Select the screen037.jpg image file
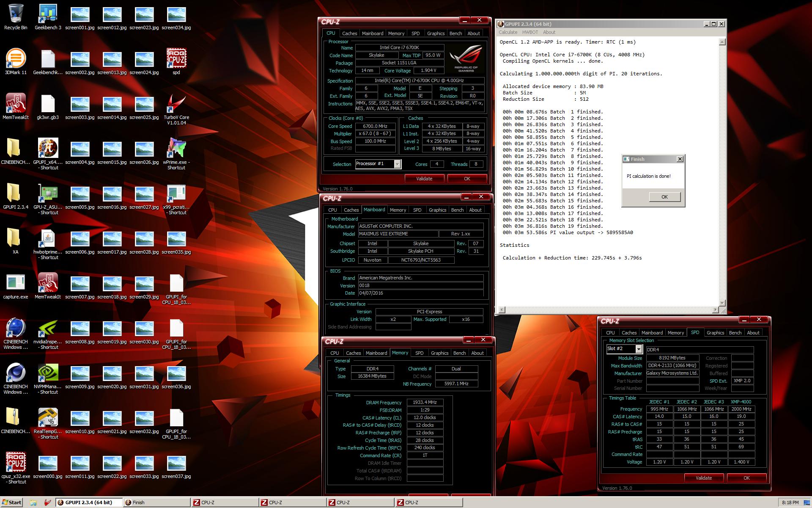812x508 pixels. point(176,466)
